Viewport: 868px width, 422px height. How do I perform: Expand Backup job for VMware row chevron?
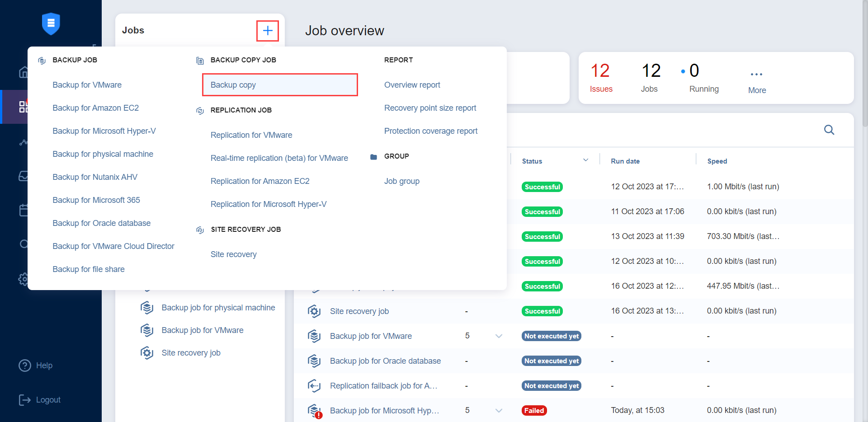click(x=499, y=336)
